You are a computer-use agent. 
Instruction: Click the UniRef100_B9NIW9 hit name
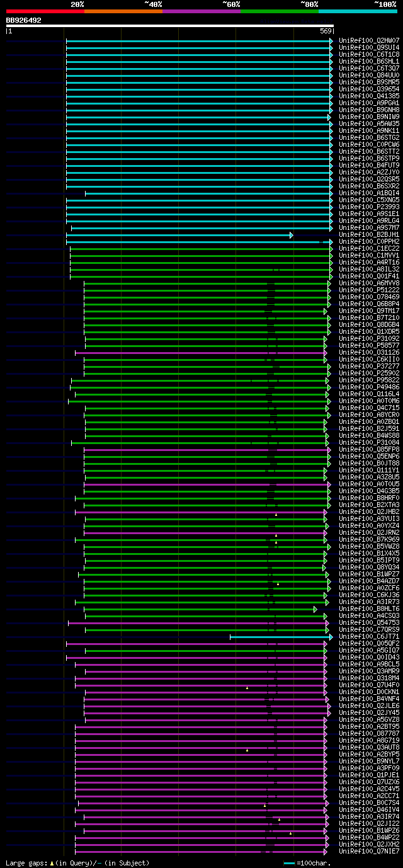pos(369,117)
